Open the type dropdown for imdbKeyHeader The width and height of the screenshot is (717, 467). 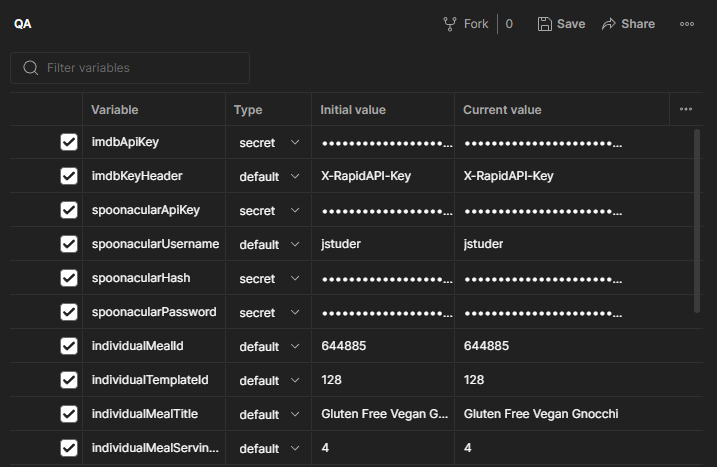(x=269, y=176)
